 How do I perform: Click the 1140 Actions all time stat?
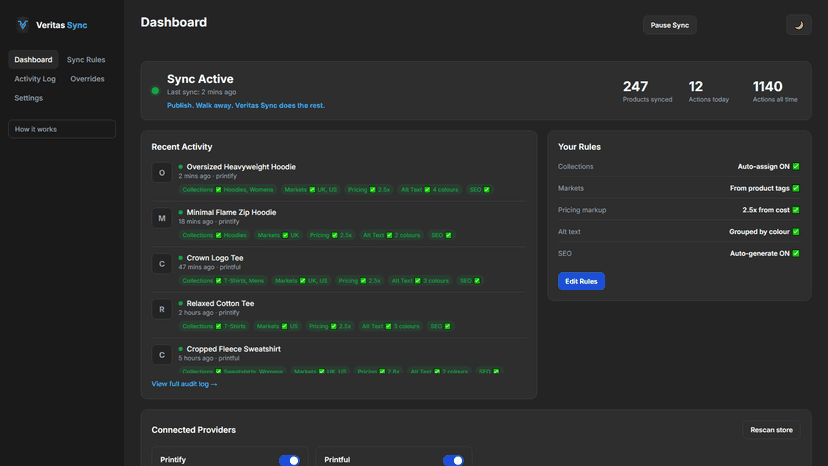(x=775, y=91)
